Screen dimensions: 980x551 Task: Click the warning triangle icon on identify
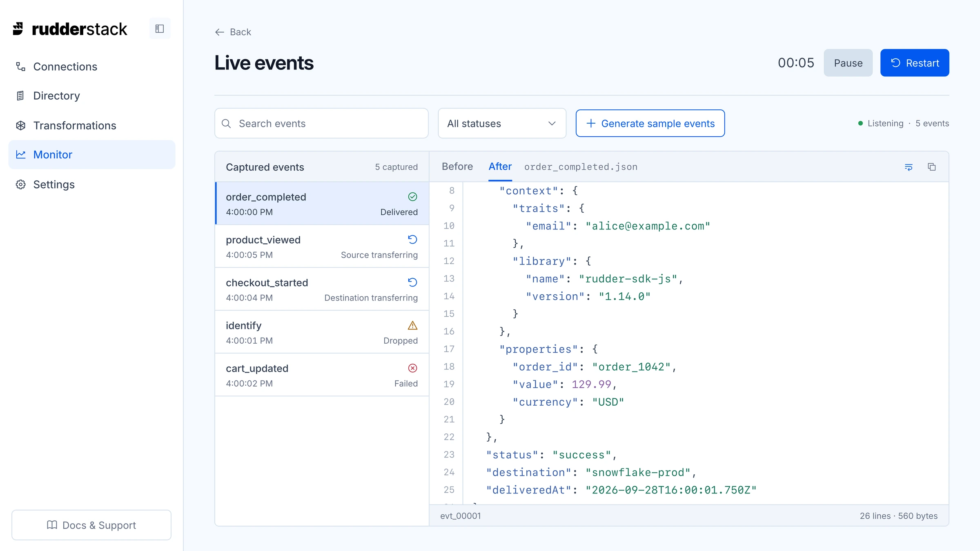pos(413,325)
